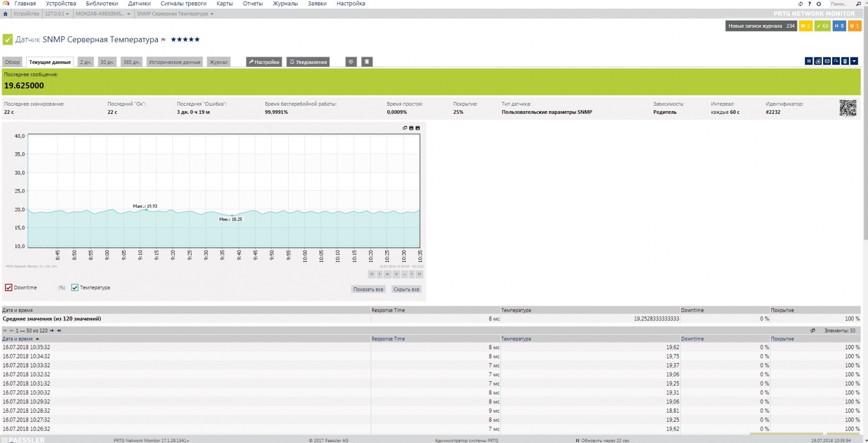Pause the sensor with the pause icon

click(809, 61)
